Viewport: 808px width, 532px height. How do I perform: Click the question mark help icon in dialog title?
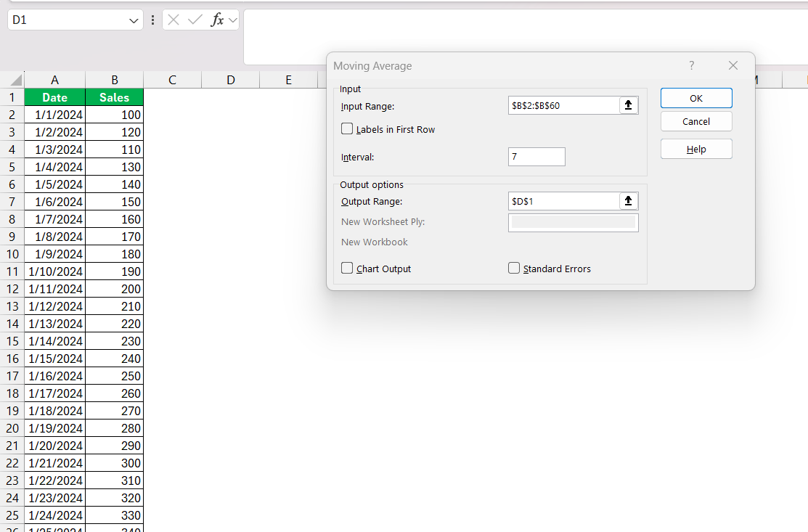pyautogui.click(x=692, y=65)
